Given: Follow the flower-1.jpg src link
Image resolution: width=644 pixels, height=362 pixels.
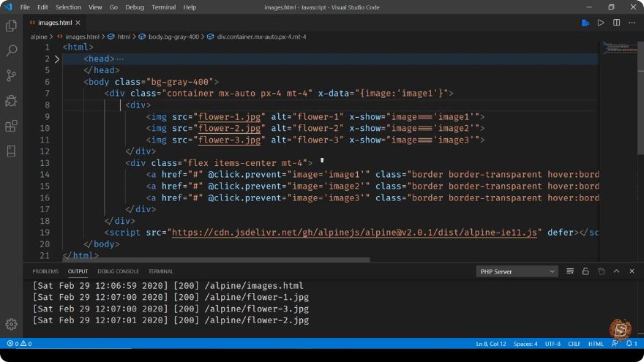Looking at the screenshot, I should pyautogui.click(x=229, y=117).
